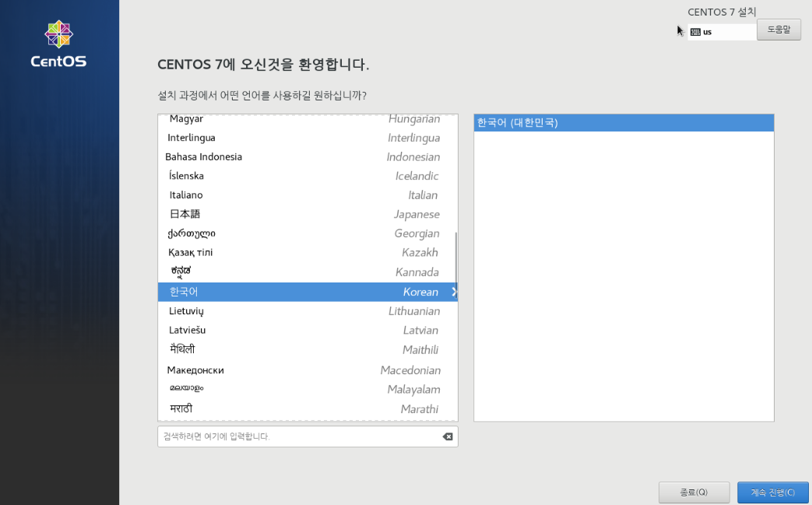Viewport: 812px width, 505px height.
Task: Expand Korean row's arrow indicator
Action: tap(454, 292)
